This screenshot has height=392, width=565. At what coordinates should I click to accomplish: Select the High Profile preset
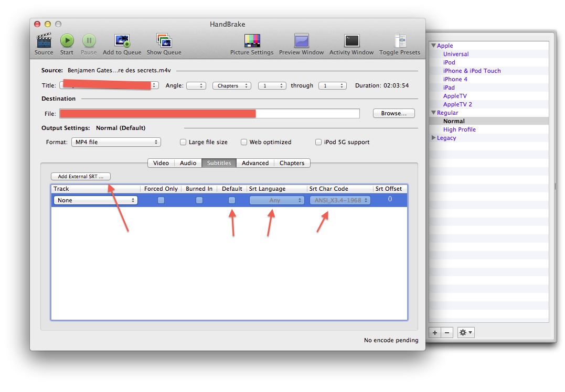[460, 129]
